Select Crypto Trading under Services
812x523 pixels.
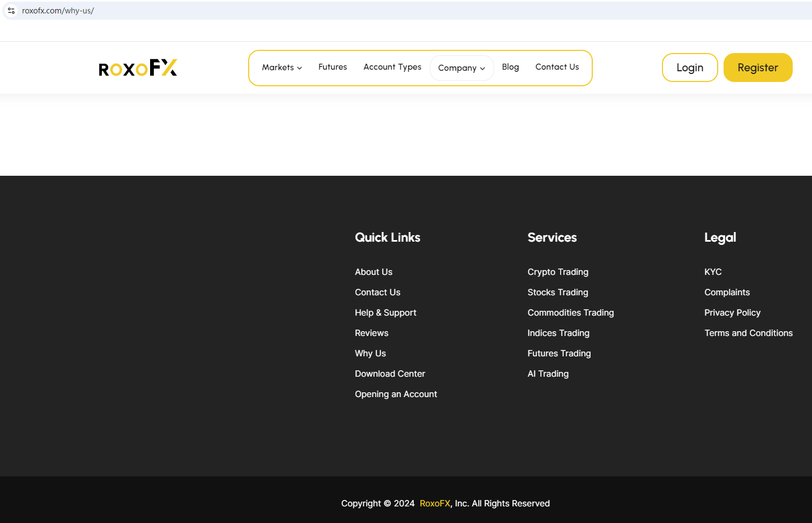click(557, 272)
